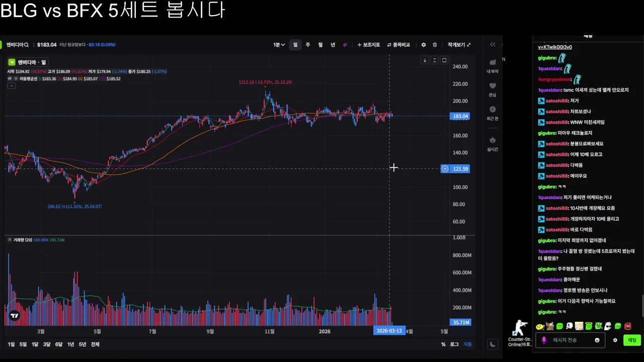This screenshot has height=362, width=644.
Task: Click username hungrypalmon in chat
Action: [554, 79]
